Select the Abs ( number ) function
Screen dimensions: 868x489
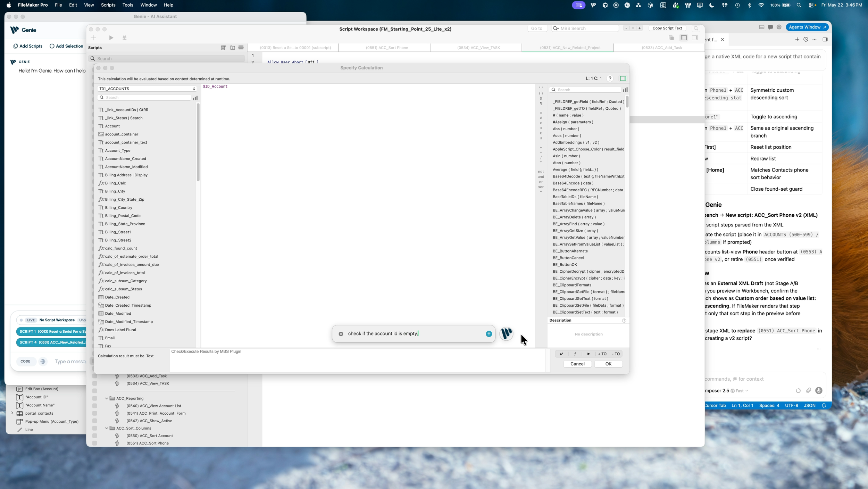(x=566, y=129)
